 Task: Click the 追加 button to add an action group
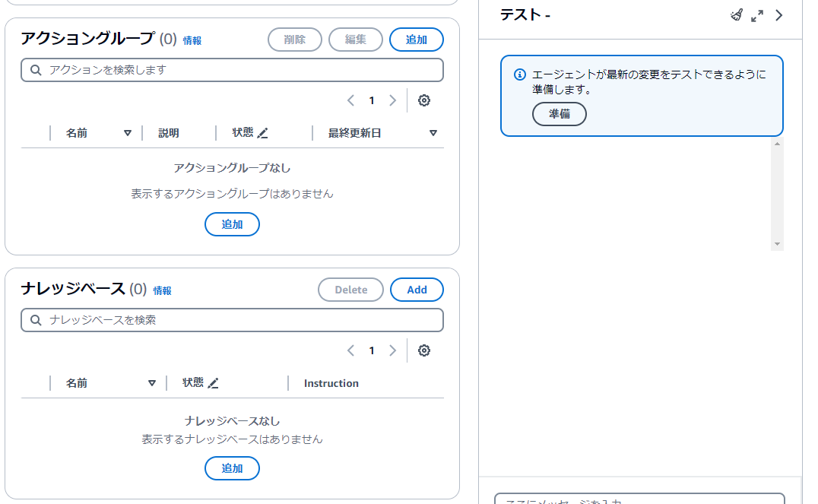coord(416,39)
